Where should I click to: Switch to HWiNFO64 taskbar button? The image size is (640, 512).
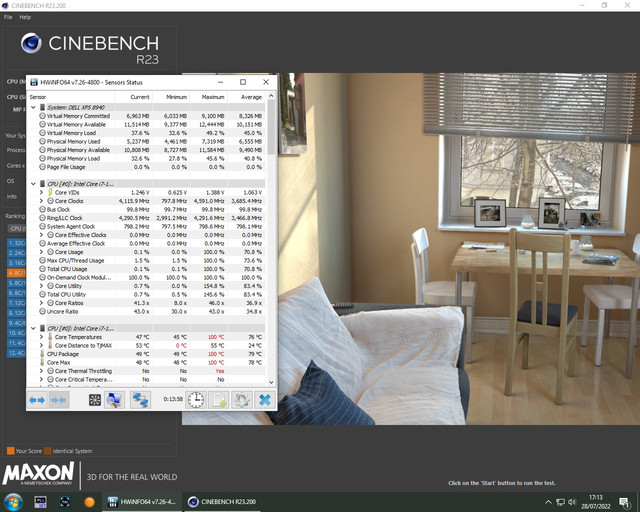click(141, 502)
